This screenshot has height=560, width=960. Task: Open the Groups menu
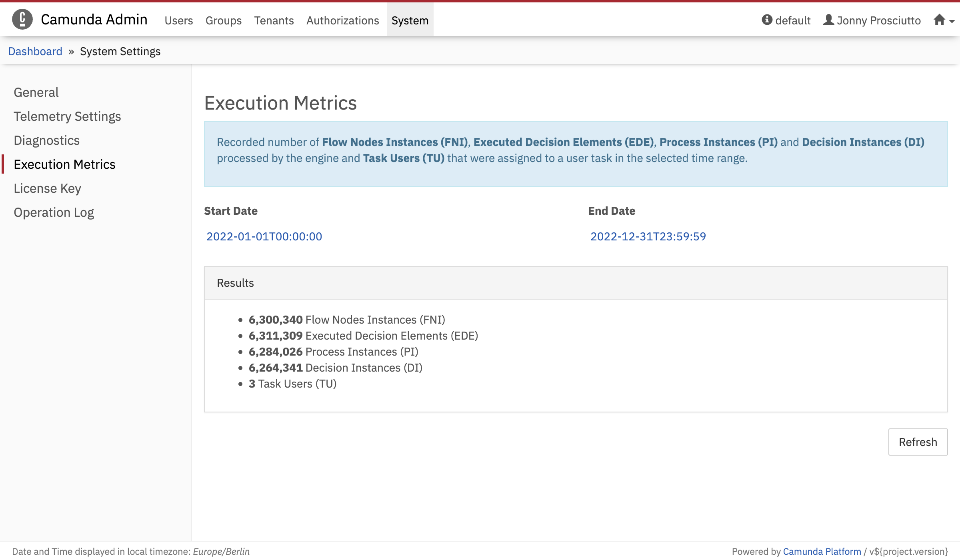(224, 20)
